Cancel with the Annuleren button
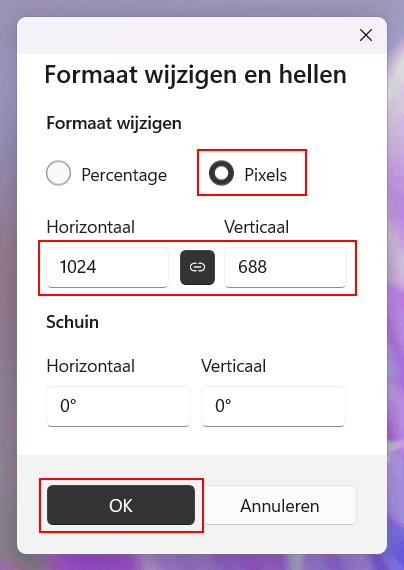This screenshot has height=570, width=404. click(280, 505)
